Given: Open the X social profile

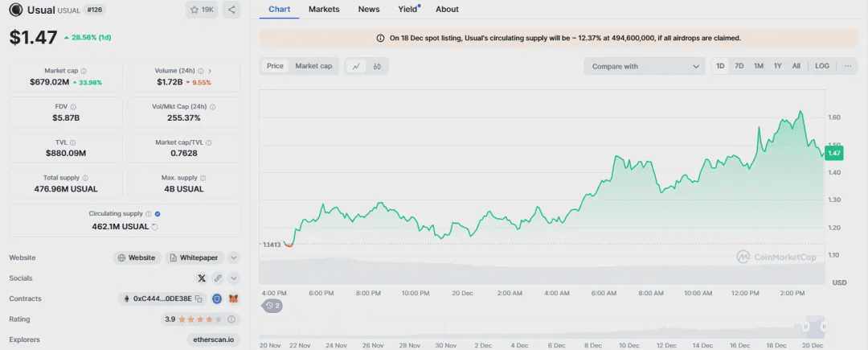Looking at the screenshot, I should point(202,278).
